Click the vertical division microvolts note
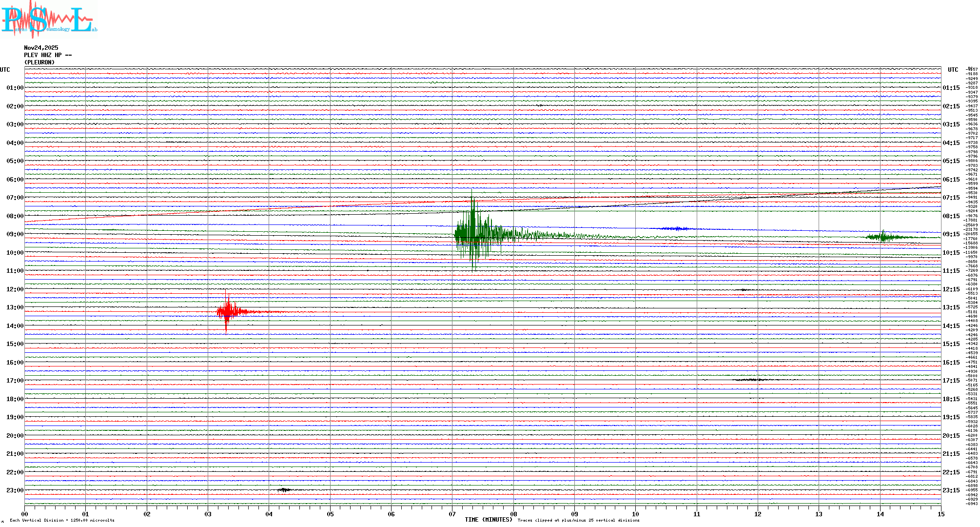980x527 pixels. coord(62,520)
